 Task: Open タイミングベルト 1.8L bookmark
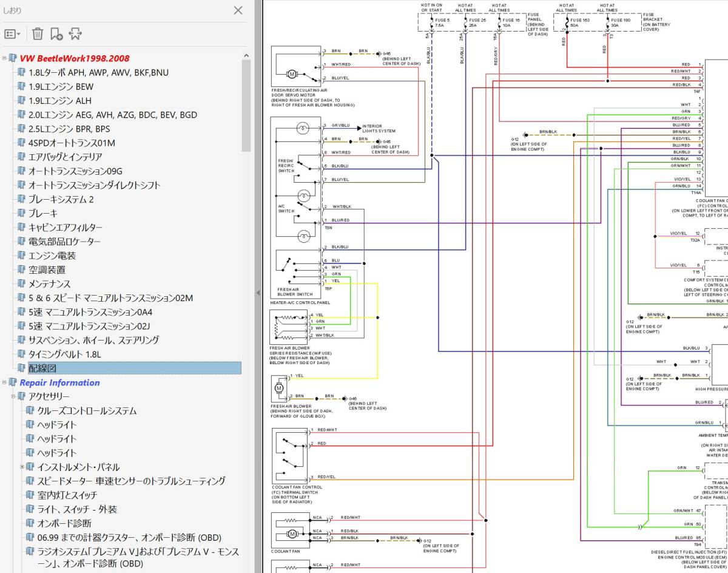(65, 354)
